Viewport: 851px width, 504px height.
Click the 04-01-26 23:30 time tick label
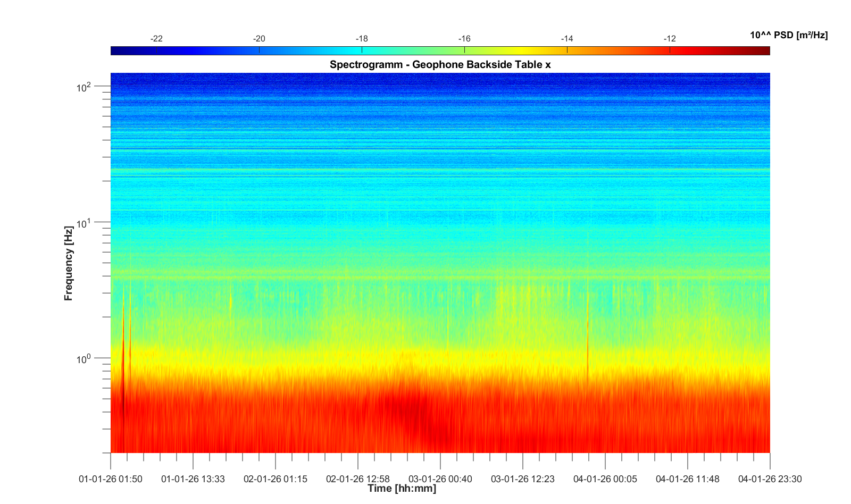coord(770,479)
